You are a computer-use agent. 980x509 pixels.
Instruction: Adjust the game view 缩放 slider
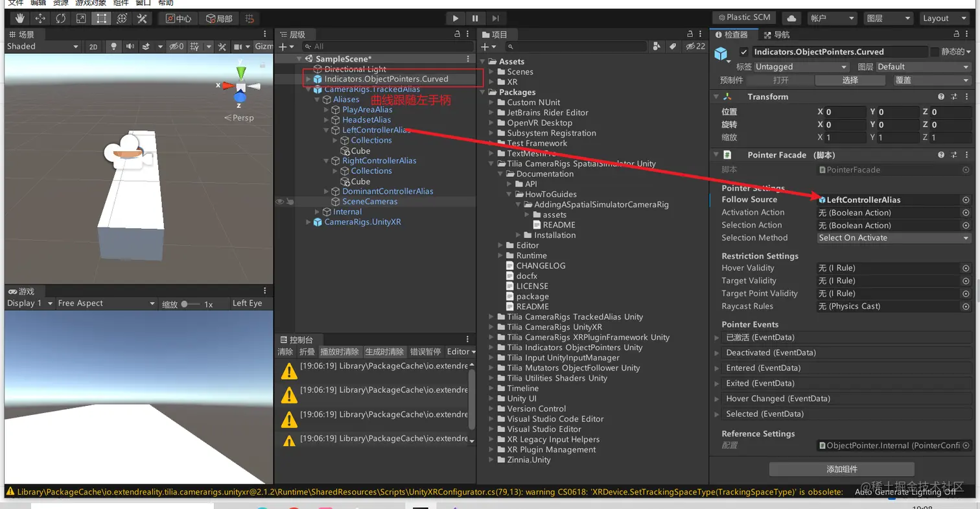191,304
